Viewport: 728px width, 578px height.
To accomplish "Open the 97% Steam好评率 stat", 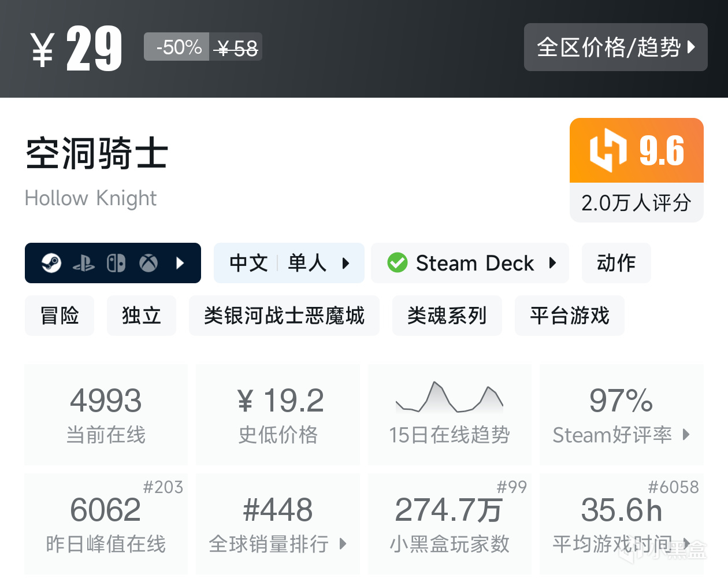I will click(x=622, y=414).
